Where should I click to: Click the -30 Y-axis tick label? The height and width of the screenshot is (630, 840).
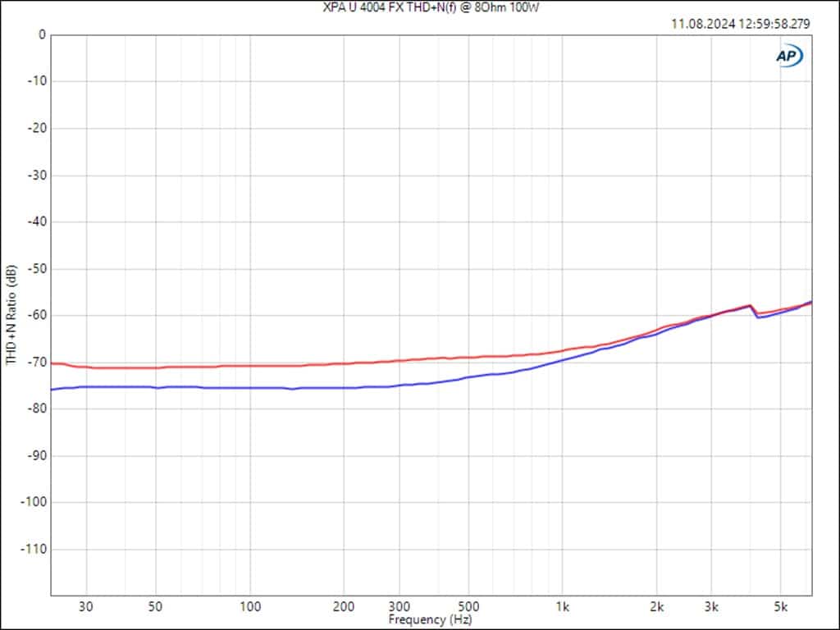(x=37, y=176)
